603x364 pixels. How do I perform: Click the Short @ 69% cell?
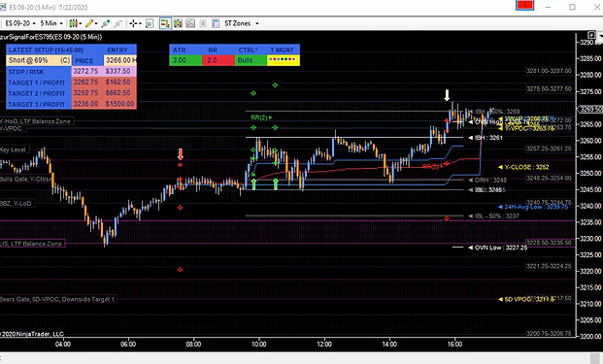39,60
